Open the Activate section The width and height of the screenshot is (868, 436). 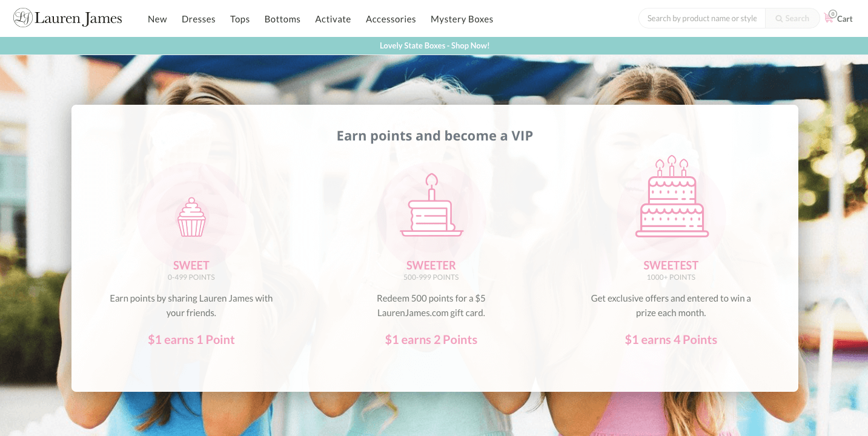click(x=333, y=19)
